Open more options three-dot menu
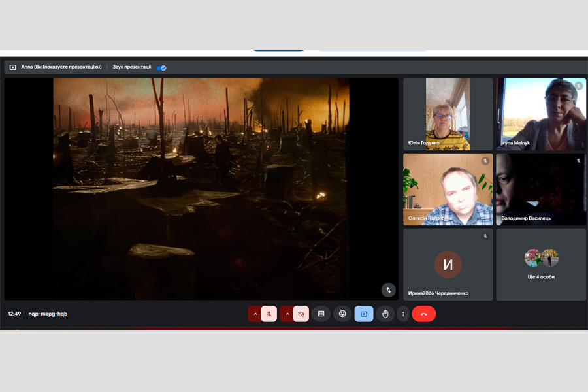 pos(403,314)
